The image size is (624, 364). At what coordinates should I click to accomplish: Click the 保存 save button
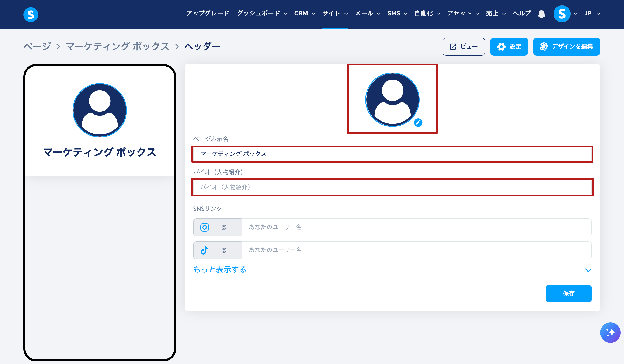point(569,294)
